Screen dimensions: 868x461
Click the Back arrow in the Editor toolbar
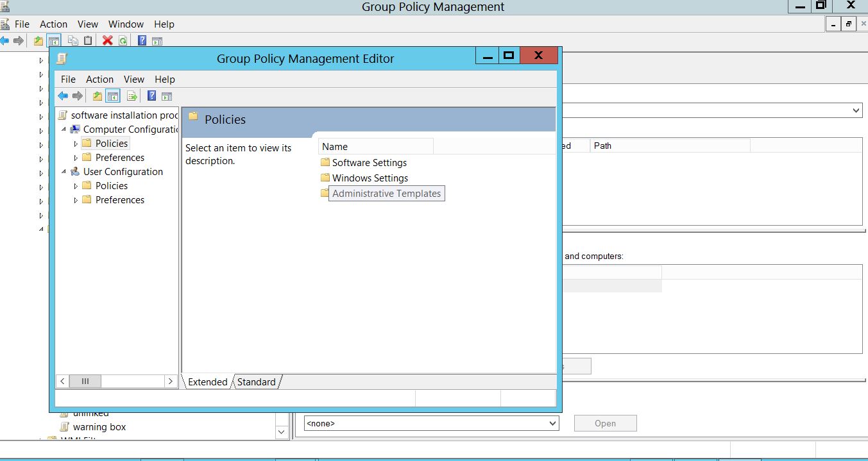click(62, 96)
